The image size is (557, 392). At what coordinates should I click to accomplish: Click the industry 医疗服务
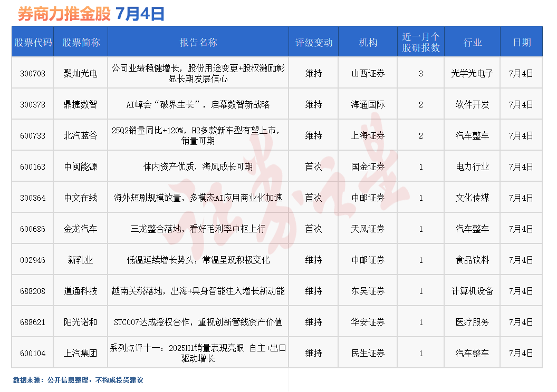tap(473, 322)
